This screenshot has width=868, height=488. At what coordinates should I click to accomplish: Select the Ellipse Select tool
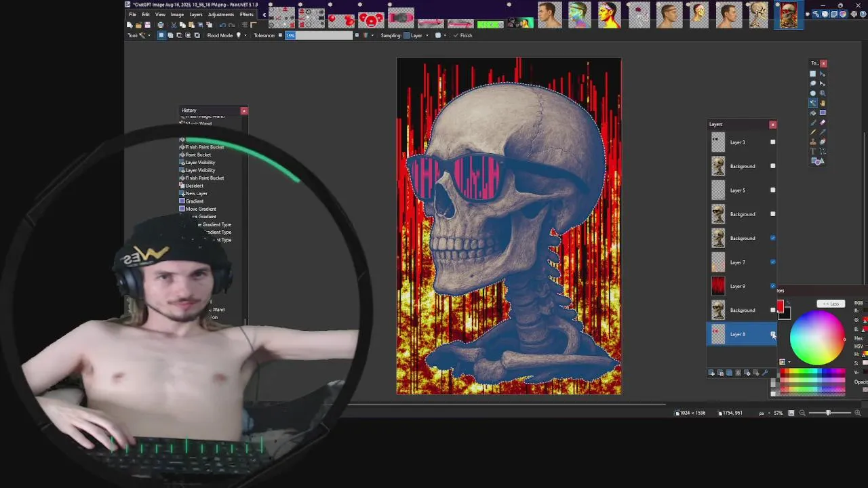pyautogui.click(x=812, y=93)
